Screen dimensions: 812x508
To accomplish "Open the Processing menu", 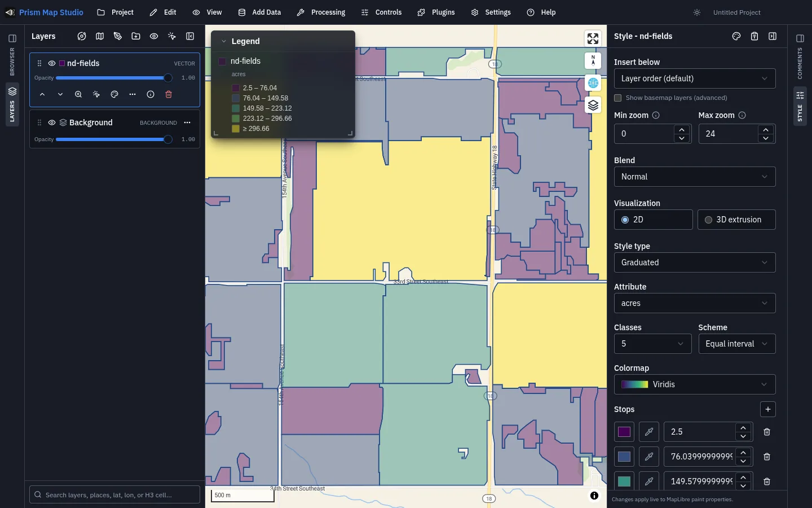I will point(321,12).
